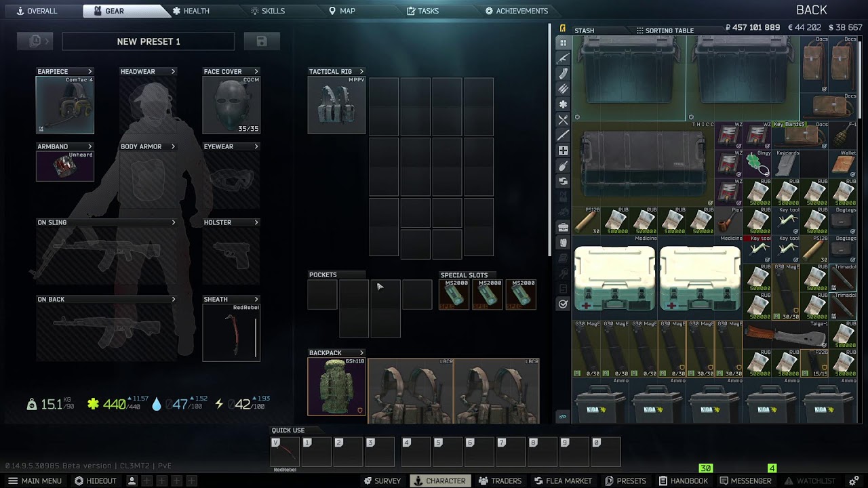Viewport: 868px width, 488px height.
Task: Select the all-items grid filter in stash sidebar
Action: [563, 43]
